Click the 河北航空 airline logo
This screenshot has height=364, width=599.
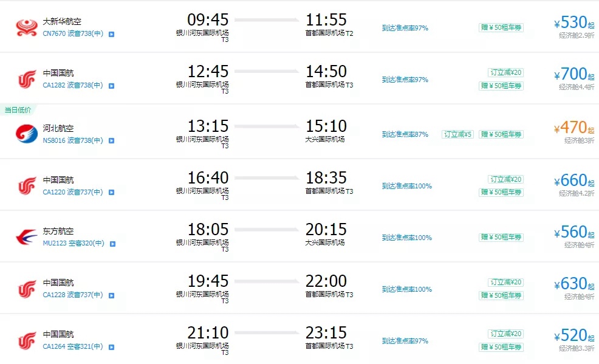[27, 134]
